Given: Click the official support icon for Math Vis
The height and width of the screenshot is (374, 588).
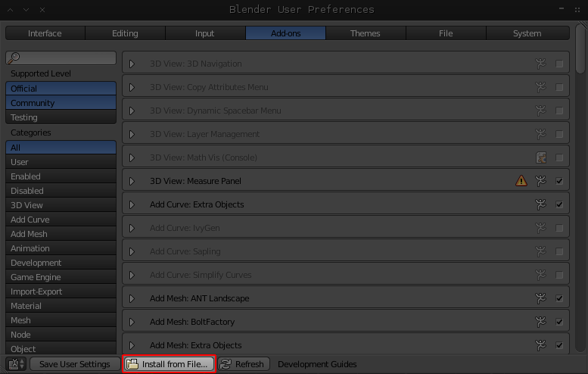Looking at the screenshot, I should pyautogui.click(x=541, y=157).
